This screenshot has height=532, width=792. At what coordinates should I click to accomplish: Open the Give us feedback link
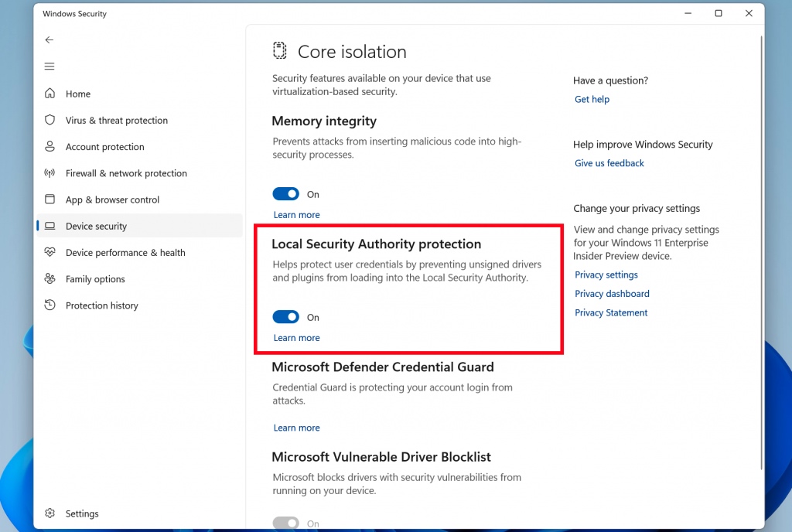609,162
